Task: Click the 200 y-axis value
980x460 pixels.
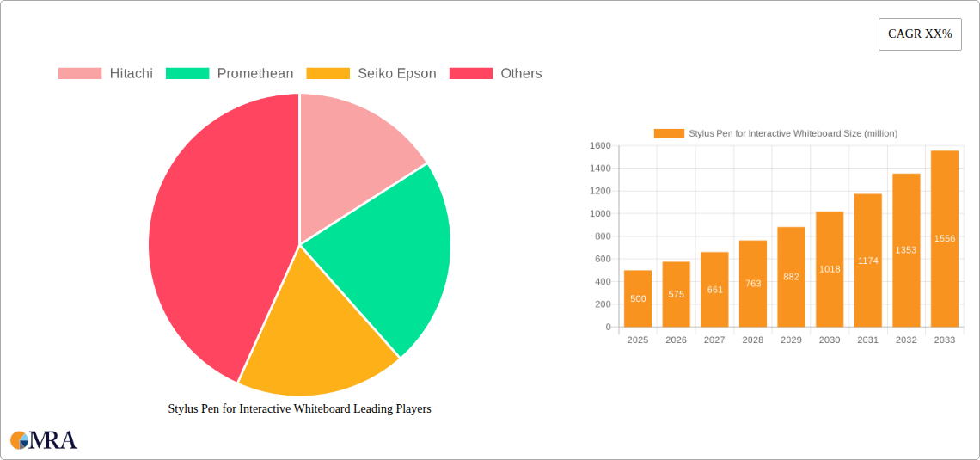Action: (x=603, y=304)
